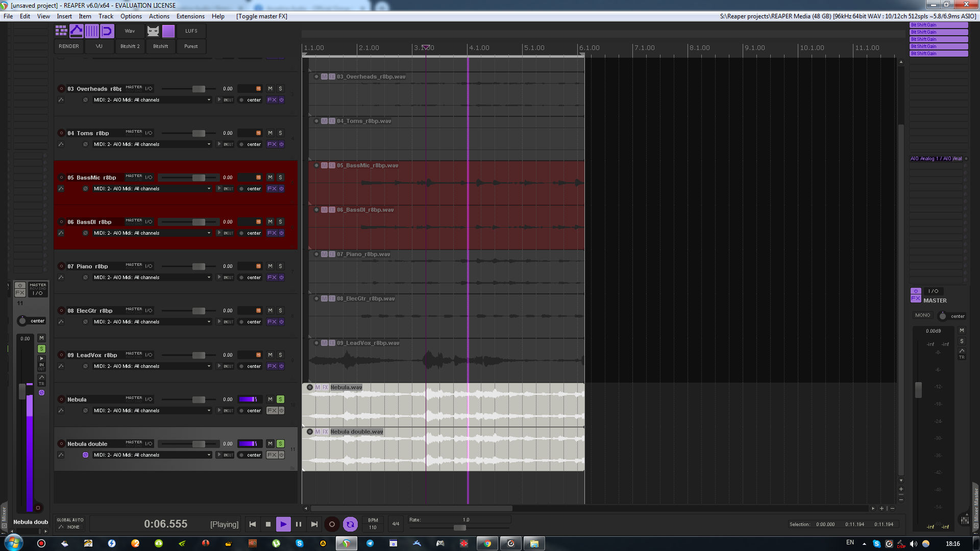
Task: Click the purple square toolbar button
Action: [168, 31]
